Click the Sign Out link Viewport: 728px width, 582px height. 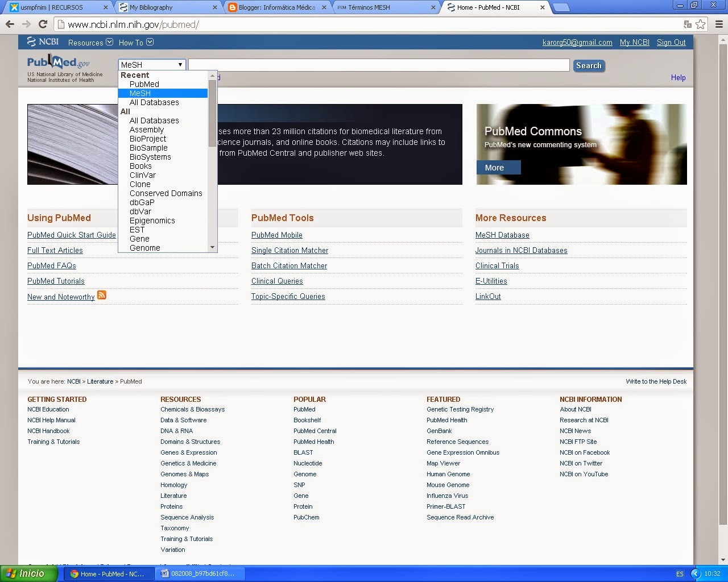pyautogui.click(x=671, y=42)
